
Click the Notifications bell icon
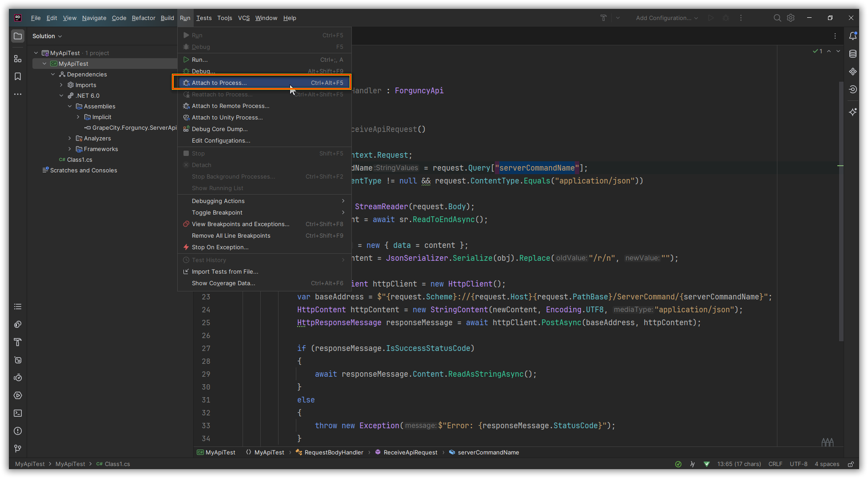pos(852,36)
